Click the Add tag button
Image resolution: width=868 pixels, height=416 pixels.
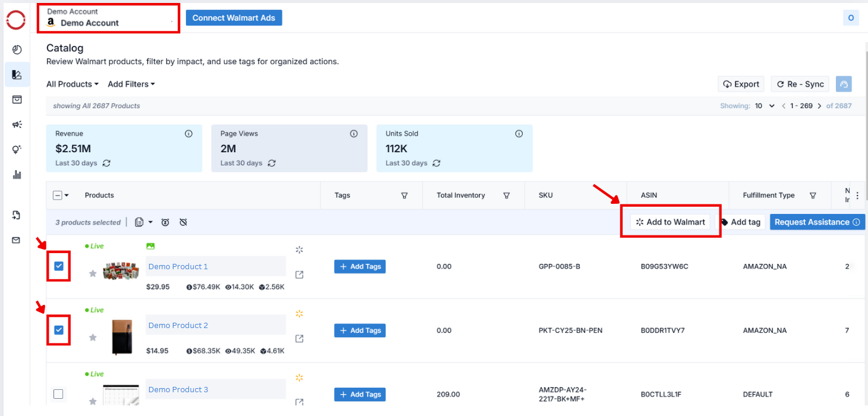tap(740, 222)
